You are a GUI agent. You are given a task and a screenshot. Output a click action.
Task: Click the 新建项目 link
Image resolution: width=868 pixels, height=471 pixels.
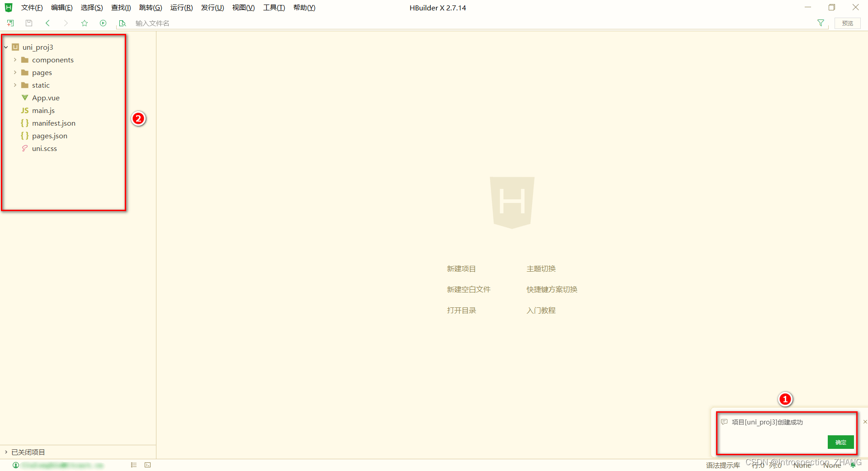pyautogui.click(x=461, y=268)
